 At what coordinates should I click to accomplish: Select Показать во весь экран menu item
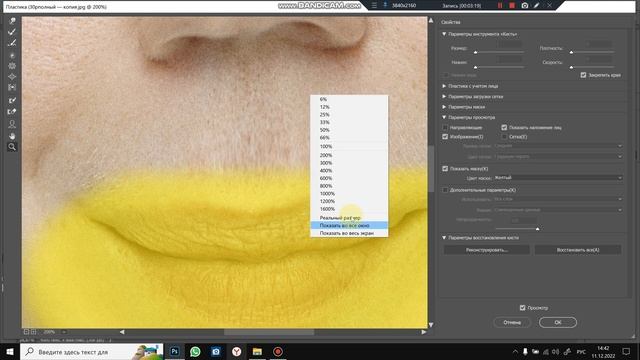(349, 233)
